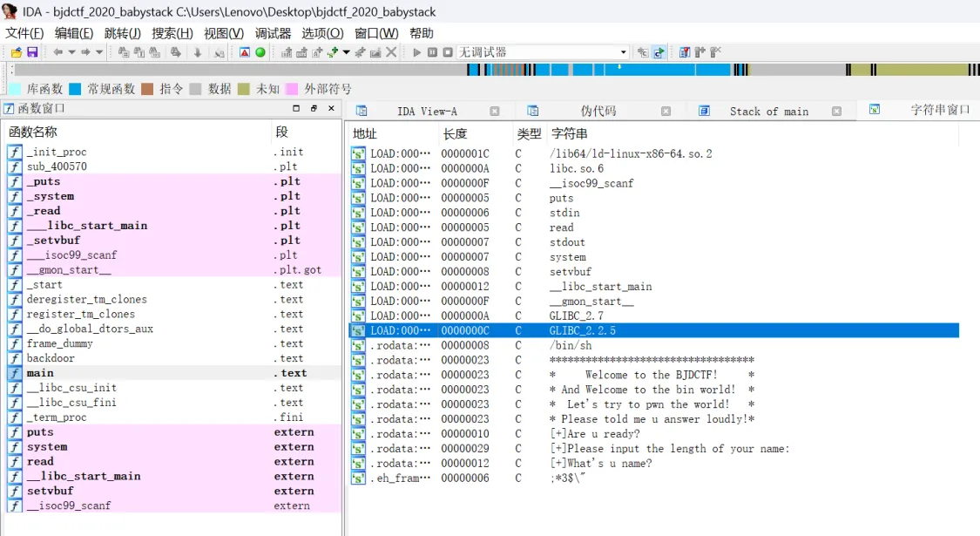Open the 文件(F) menu
980x536 pixels.
24,33
